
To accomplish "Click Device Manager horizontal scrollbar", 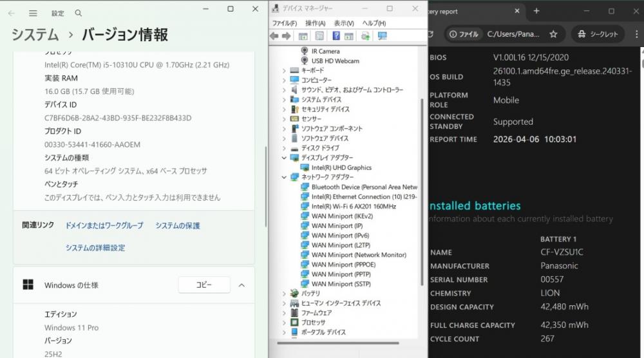I will coord(338,343).
